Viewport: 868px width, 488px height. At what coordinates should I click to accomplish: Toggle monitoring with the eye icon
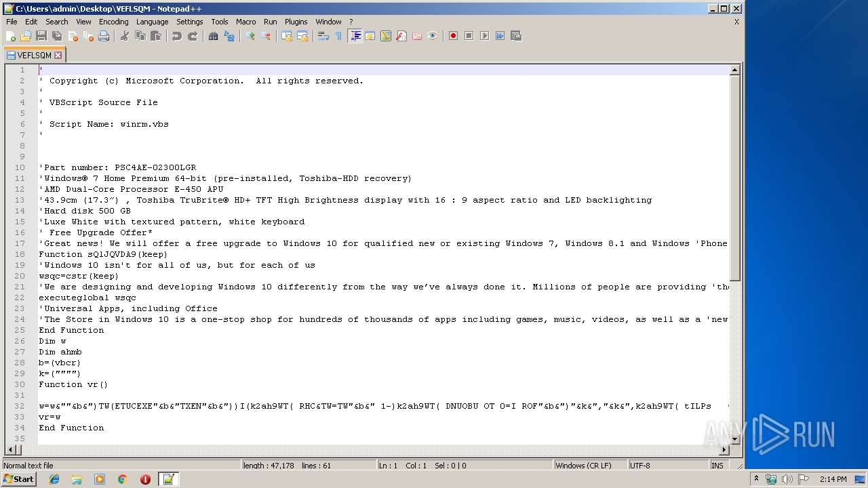(x=433, y=36)
